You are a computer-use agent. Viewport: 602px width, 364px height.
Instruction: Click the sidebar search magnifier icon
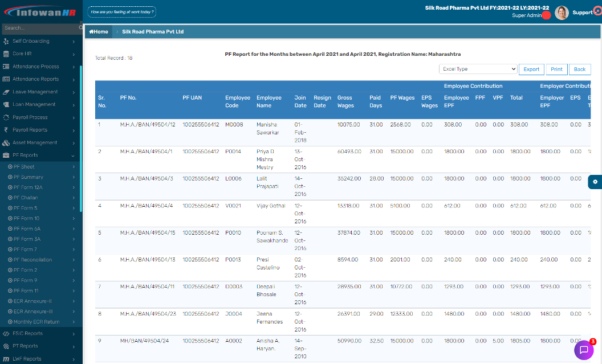[80, 28]
